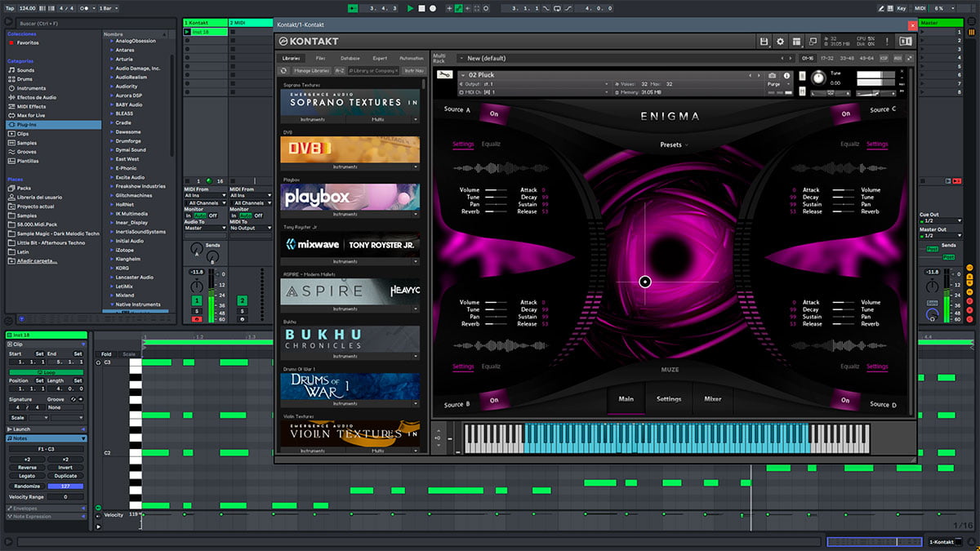Image resolution: width=980 pixels, height=551 pixels.
Task: Launch the Inst 18 clip play triangle
Action: tap(188, 32)
